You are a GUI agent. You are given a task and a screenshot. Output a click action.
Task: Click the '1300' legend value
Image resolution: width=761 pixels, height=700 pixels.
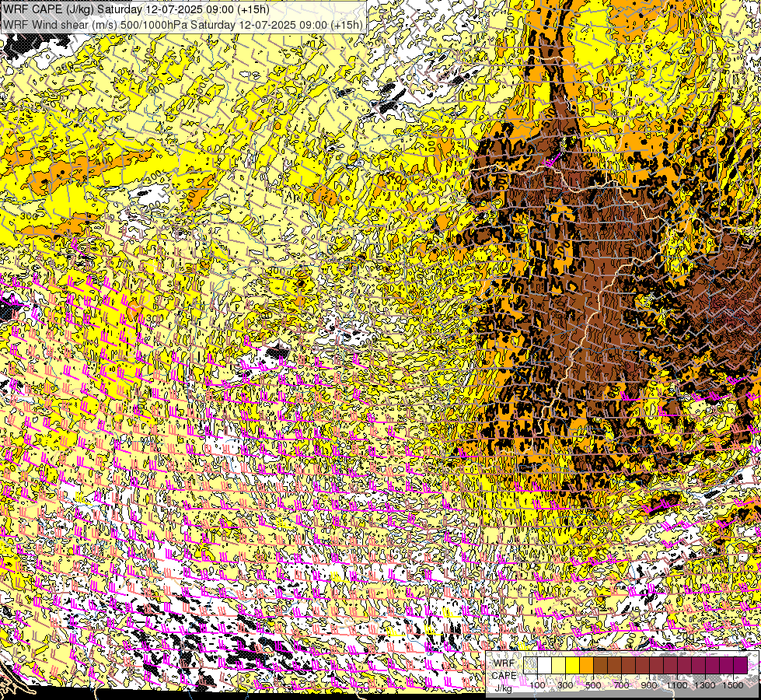pyautogui.click(x=705, y=685)
